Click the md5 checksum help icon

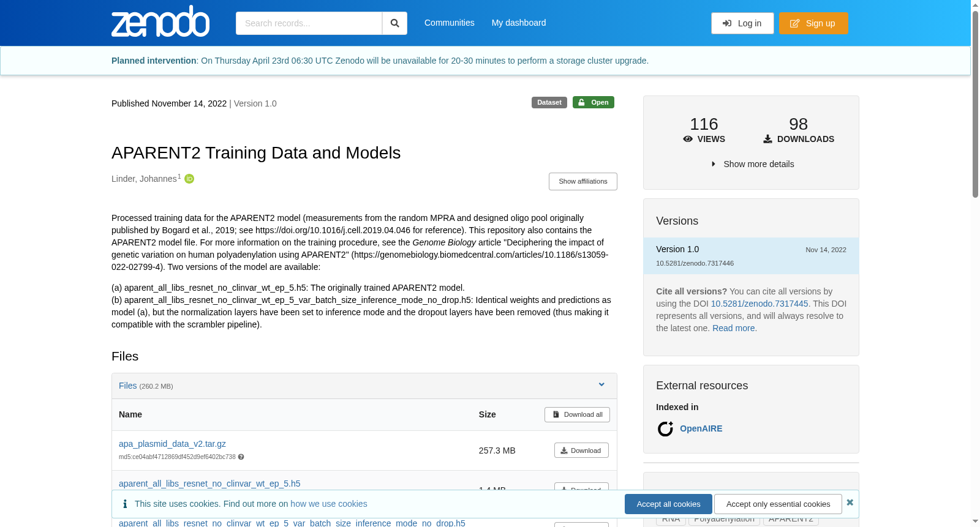pyautogui.click(x=241, y=457)
